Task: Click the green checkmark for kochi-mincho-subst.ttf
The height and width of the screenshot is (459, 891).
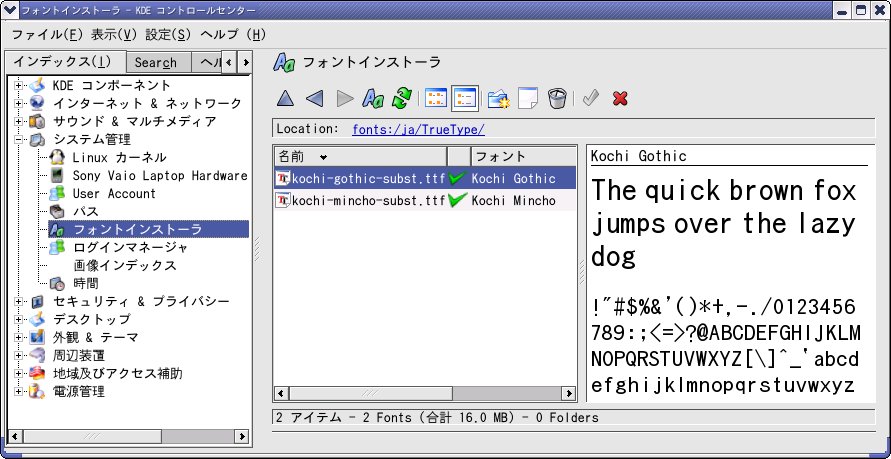Action: pos(457,201)
